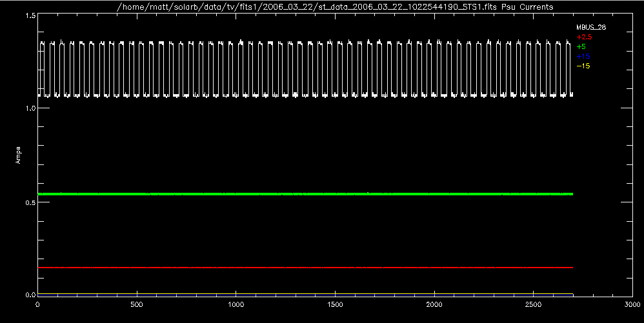
Task: Click the 1.5 tick label on y-axis
Action: point(28,15)
